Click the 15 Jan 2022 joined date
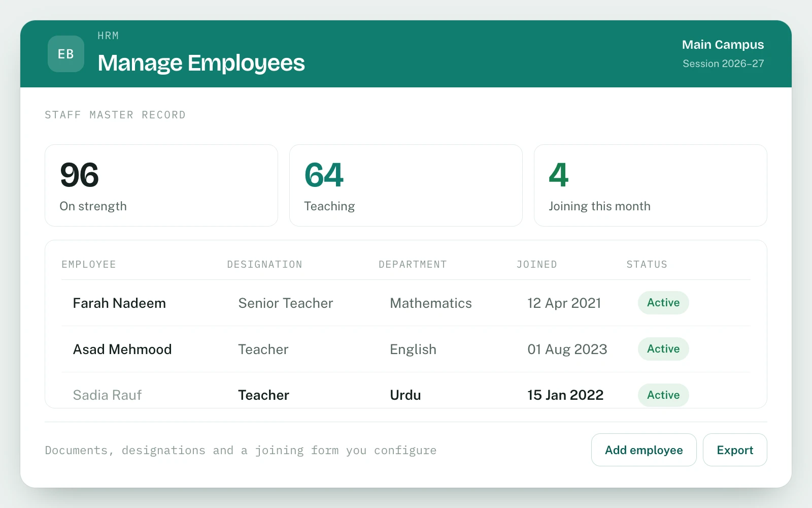 (565, 395)
